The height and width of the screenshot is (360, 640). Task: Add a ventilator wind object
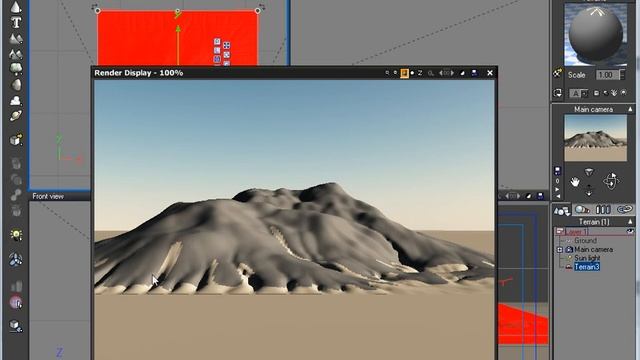[16, 260]
